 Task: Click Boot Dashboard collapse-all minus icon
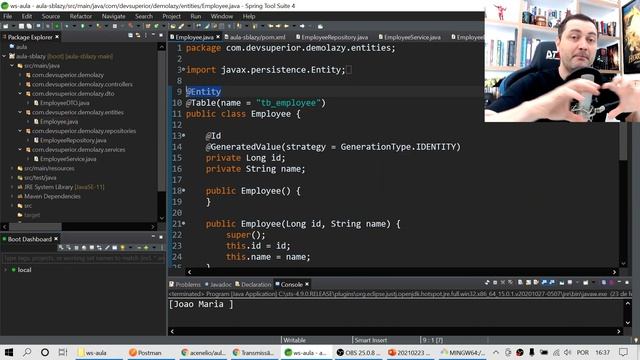pos(139,248)
